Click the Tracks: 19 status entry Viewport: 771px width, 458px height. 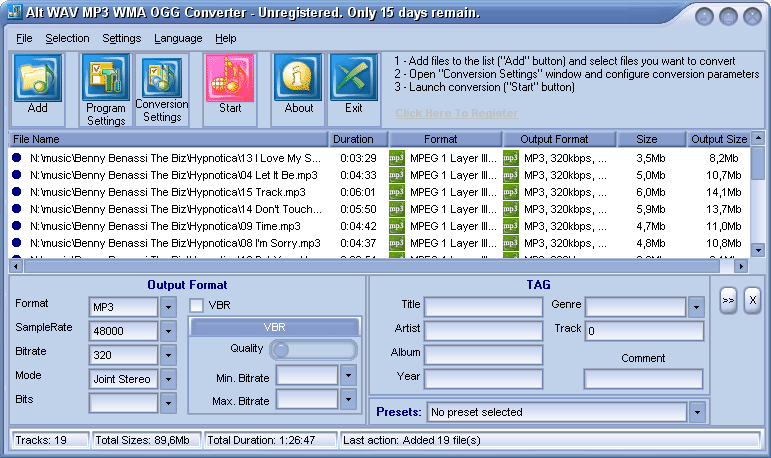point(51,440)
